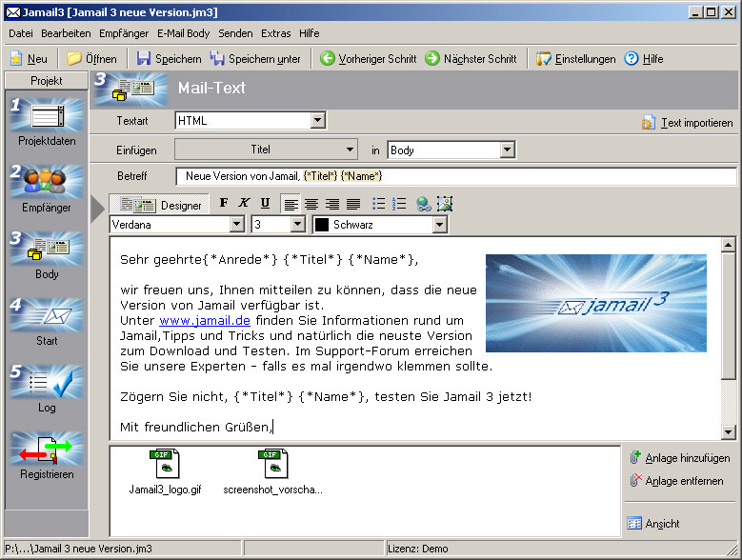Expand the Textart HTML dropdown
742x560 pixels.
[318, 121]
